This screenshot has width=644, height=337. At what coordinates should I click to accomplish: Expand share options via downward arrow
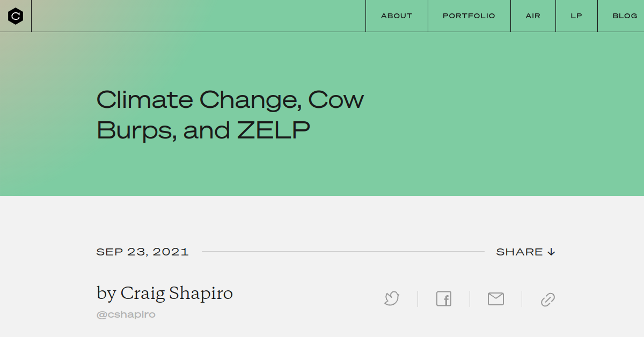tap(552, 251)
